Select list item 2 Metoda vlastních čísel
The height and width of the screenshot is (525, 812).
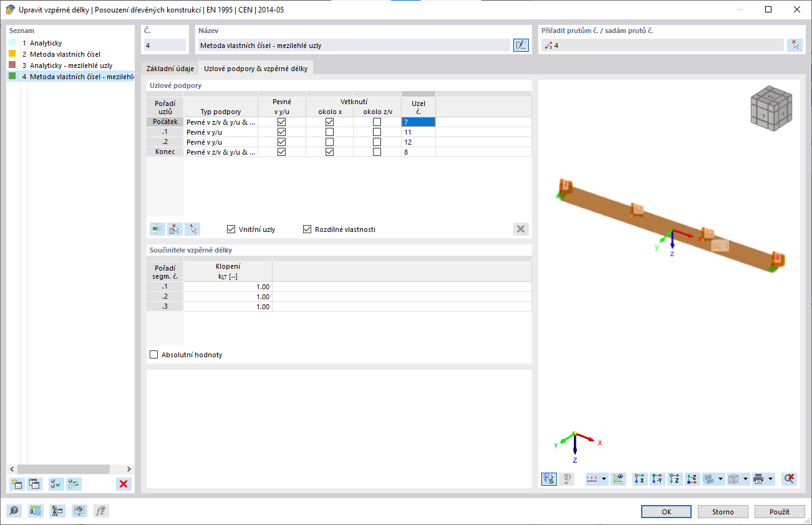coord(70,54)
